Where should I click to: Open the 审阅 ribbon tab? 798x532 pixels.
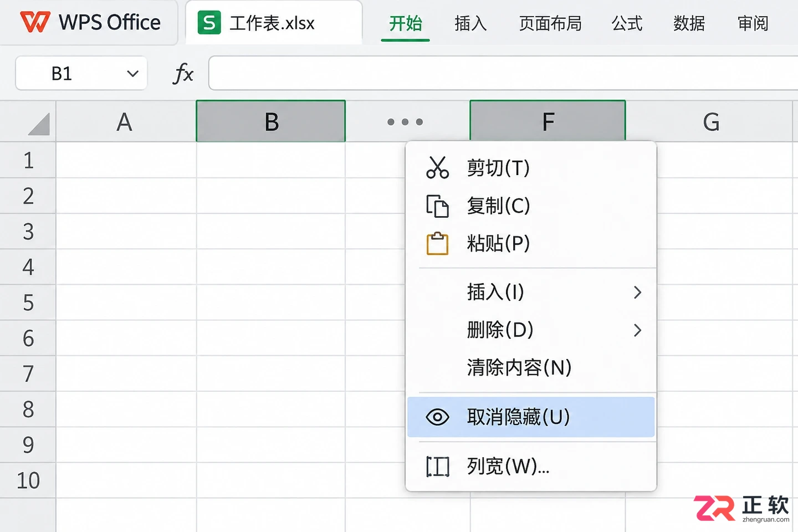pyautogui.click(x=753, y=23)
